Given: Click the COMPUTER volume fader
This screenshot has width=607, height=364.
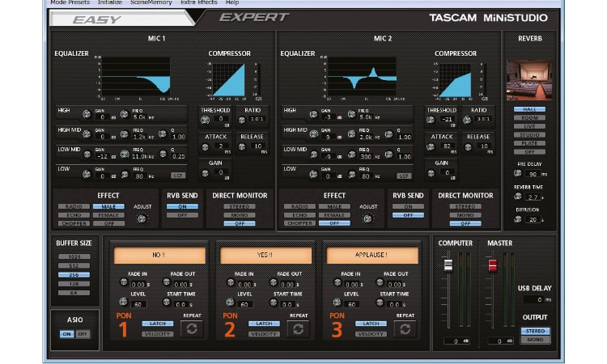Looking at the screenshot, I should [x=448, y=265].
